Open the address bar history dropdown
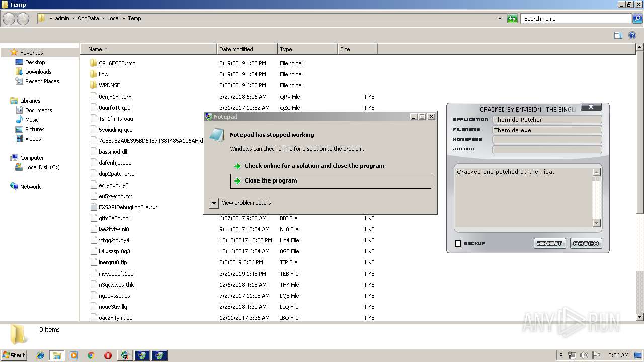644x362 pixels. click(500, 19)
